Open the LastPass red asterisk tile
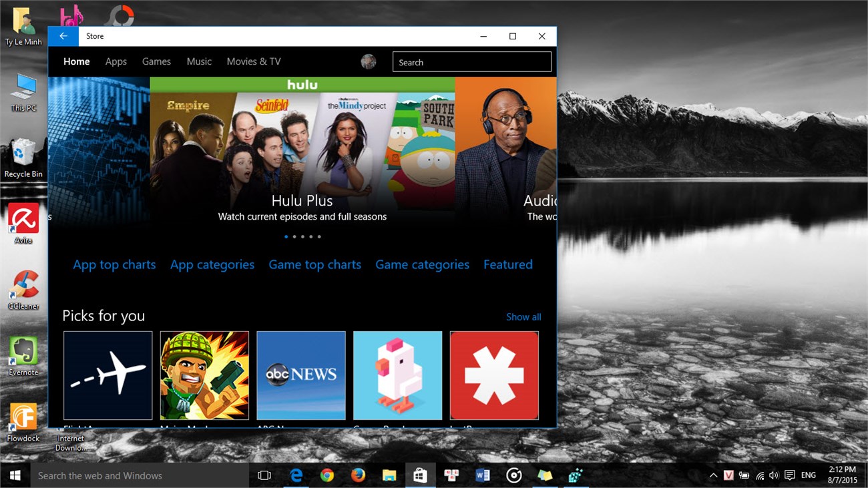Viewport: 868px width, 488px height. [494, 375]
